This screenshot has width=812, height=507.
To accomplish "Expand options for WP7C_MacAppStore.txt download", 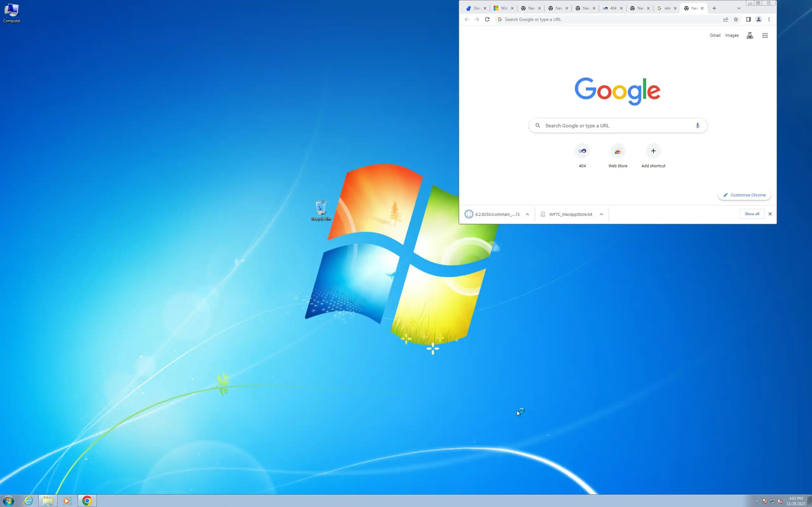I will [601, 214].
